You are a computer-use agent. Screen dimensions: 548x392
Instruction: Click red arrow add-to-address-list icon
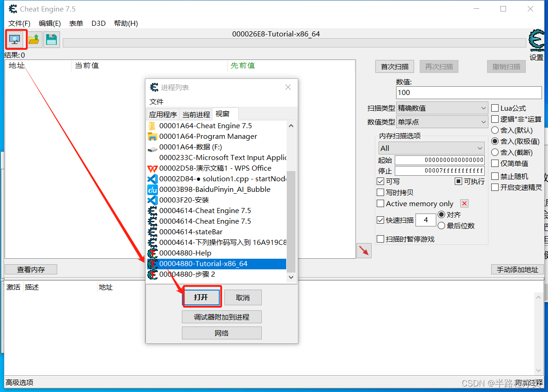(x=364, y=250)
